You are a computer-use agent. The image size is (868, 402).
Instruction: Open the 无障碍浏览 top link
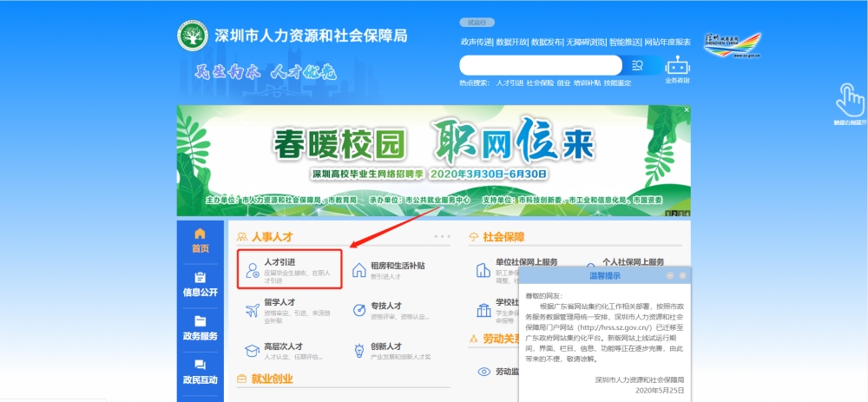tap(586, 42)
